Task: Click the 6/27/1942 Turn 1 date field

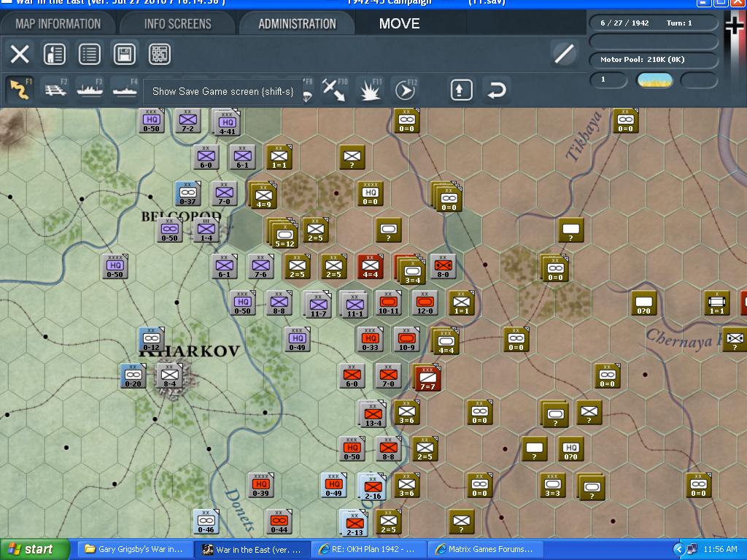Action: pos(653,23)
